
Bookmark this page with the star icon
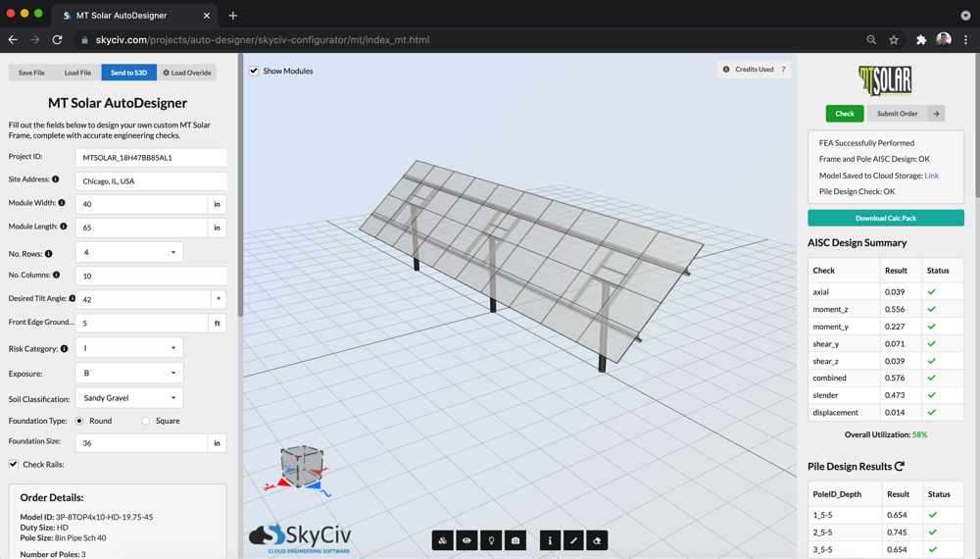click(894, 40)
